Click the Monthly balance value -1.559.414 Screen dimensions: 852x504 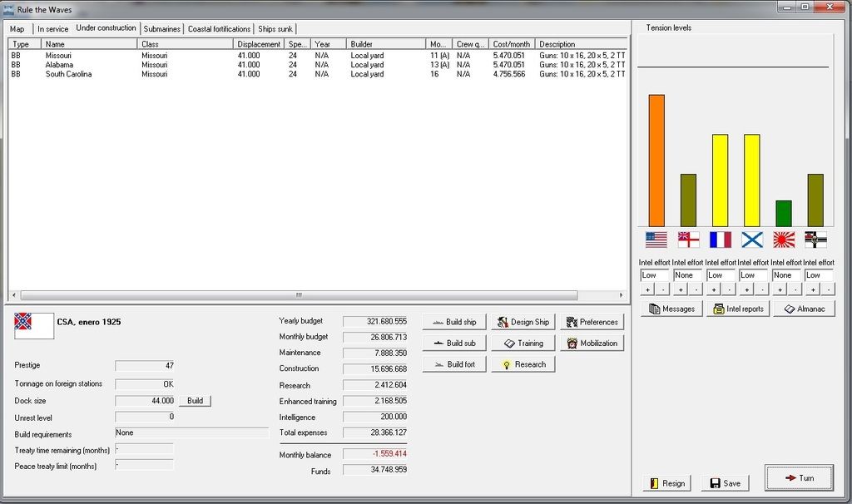[x=375, y=453]
